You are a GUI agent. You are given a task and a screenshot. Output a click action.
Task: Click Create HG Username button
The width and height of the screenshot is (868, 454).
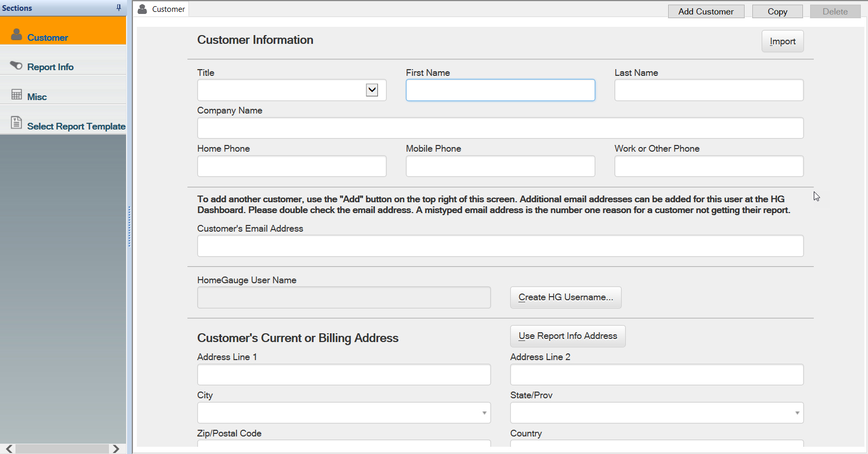[565, 298]
